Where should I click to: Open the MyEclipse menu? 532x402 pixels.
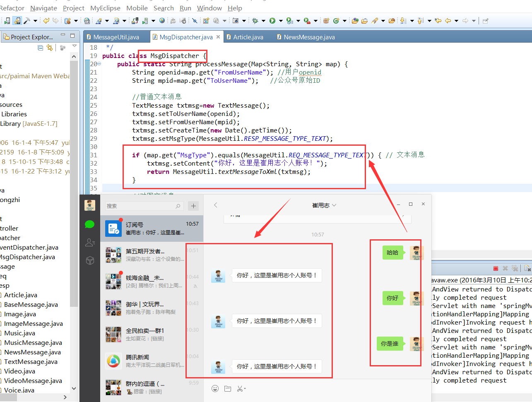pyautogui.click(x=105, y=8)
